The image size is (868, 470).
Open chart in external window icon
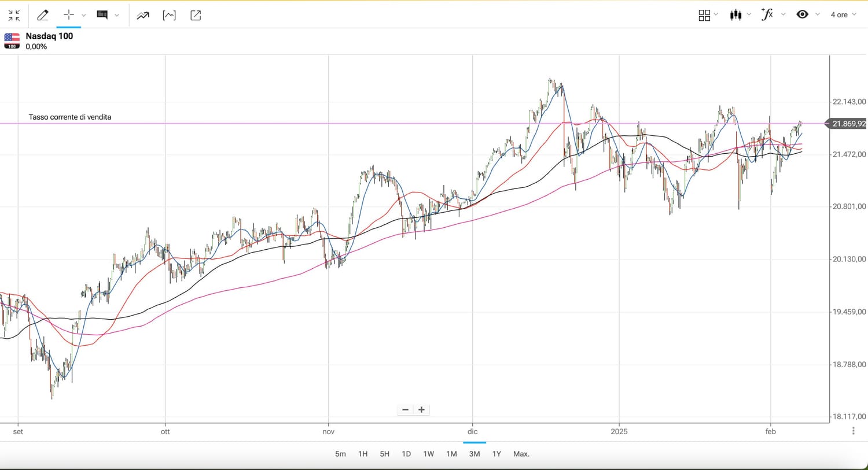point(196,16)
